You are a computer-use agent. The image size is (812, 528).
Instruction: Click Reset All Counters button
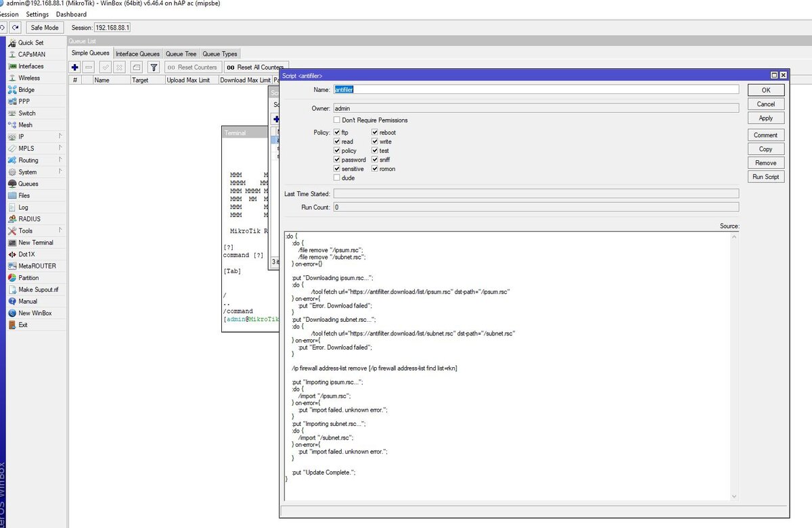coord(255,67)
